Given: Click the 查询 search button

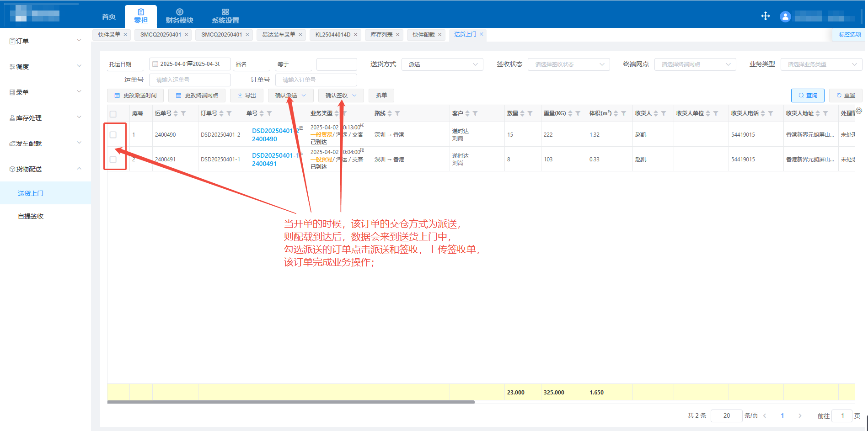Looking at the screenshot, I should (x=807, y=96).
